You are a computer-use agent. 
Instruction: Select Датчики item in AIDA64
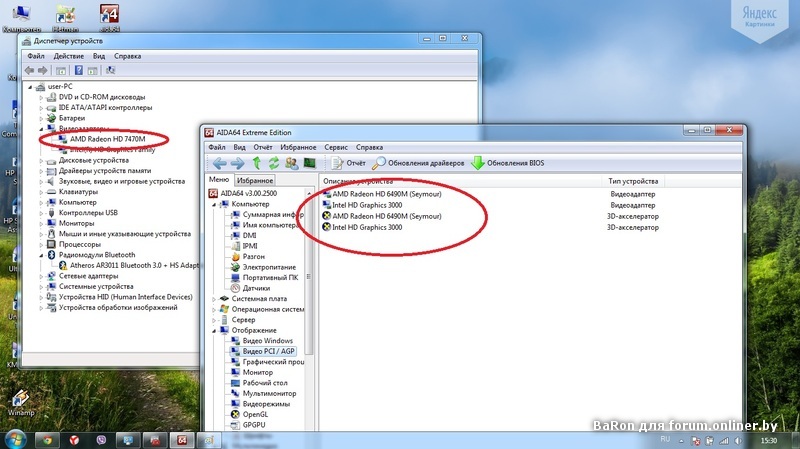click(x=251, y=288)
